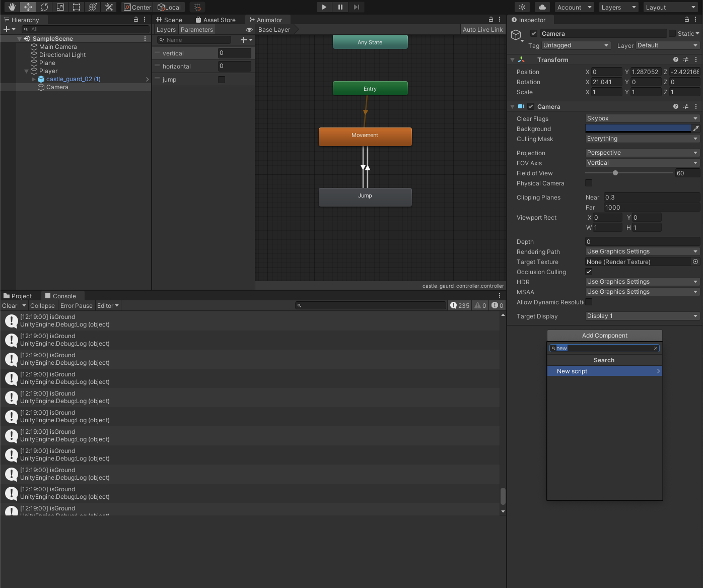Screen dimensions: 703x588
Task: Open the Projection dropdown
Action: pyautogui.click(x=642, y=153)
